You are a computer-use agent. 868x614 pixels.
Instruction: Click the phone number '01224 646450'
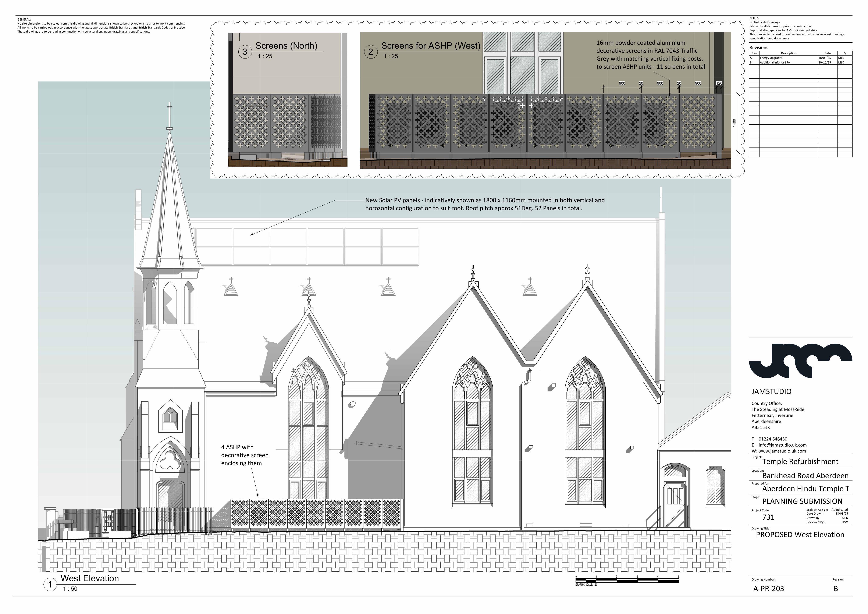pos(773,439)
